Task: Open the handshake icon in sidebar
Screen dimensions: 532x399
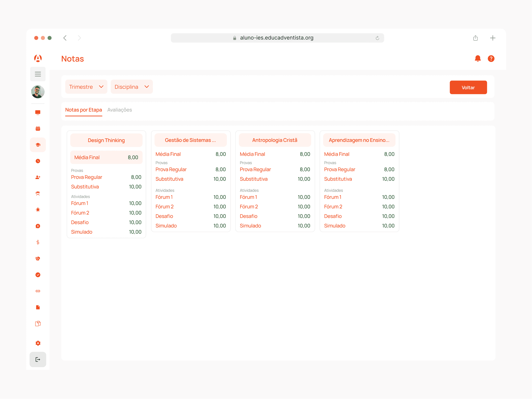Action: point(38,258)
